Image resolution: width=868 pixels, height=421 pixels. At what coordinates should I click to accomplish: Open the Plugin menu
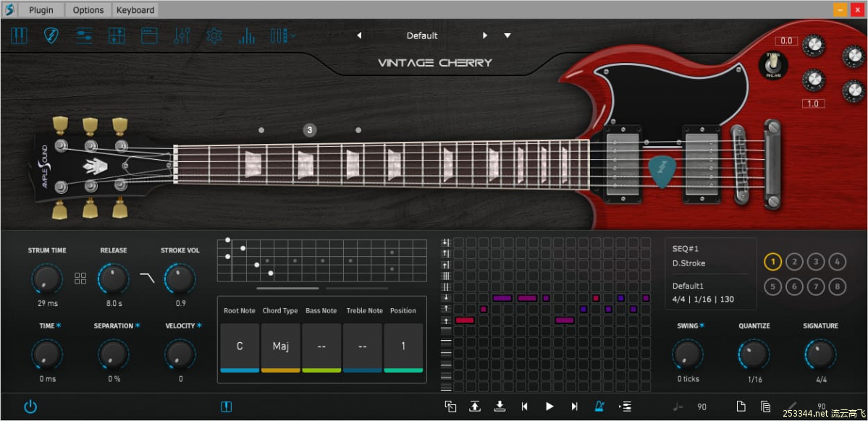41,10
